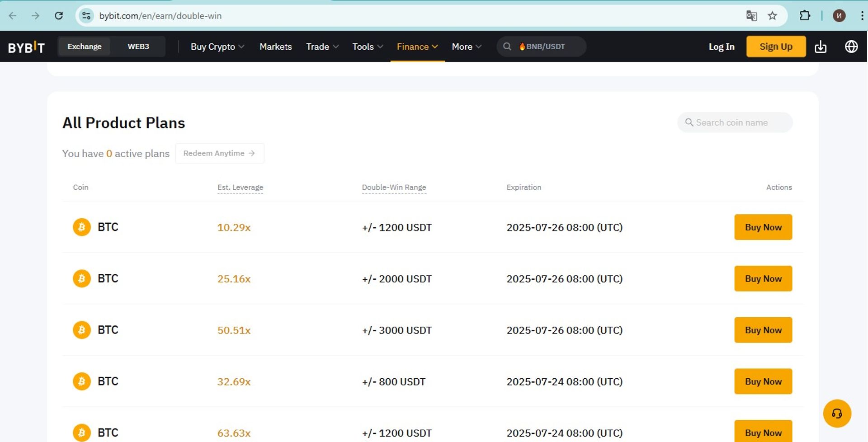Screen dimensions: 868x442
Task: Open the Chrome three-dot menu
Action: click(x=862, y=16)
